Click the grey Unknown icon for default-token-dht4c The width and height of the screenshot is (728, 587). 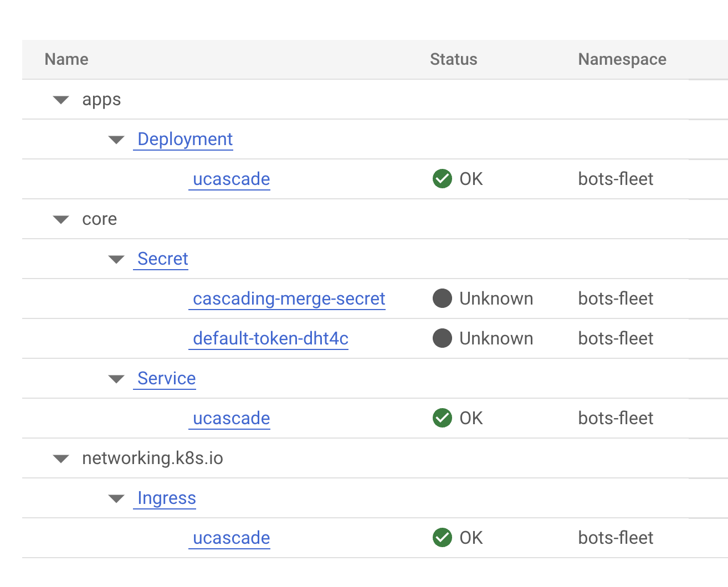pyautogui.click(x=442, y=338)
